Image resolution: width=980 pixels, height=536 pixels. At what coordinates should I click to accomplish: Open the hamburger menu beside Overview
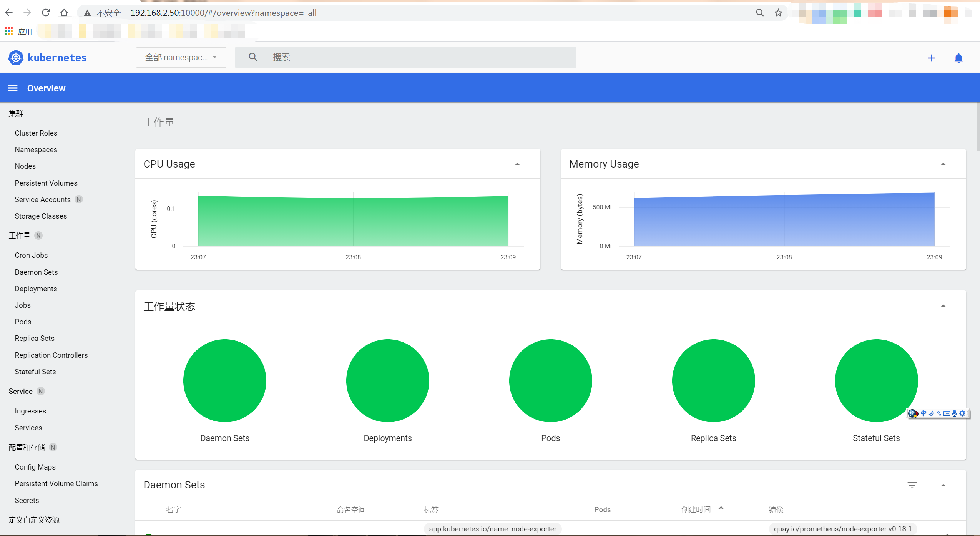point(13,88)
